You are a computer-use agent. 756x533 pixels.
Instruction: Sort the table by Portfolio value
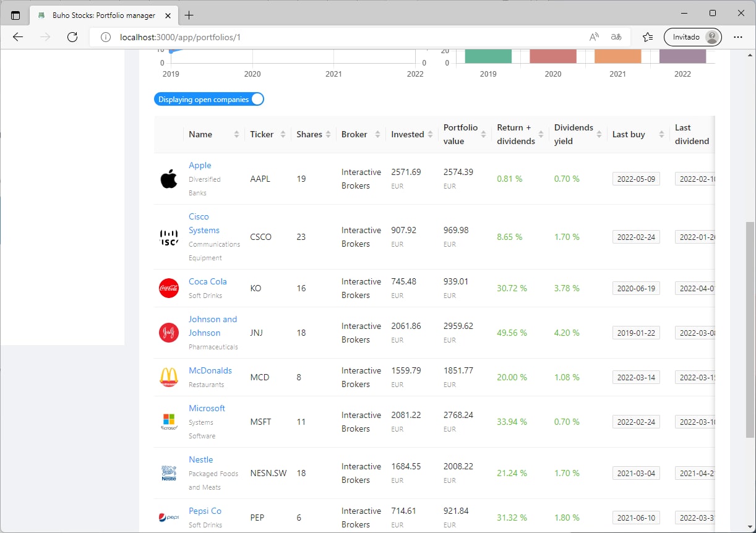(x=465, y=134)
